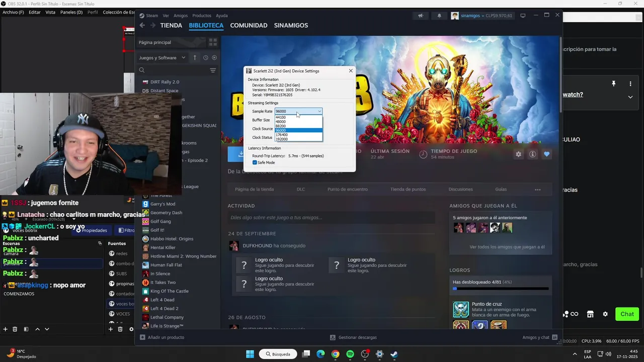
Task: Choose 88200 sample rate
Action: pos(298,126)
